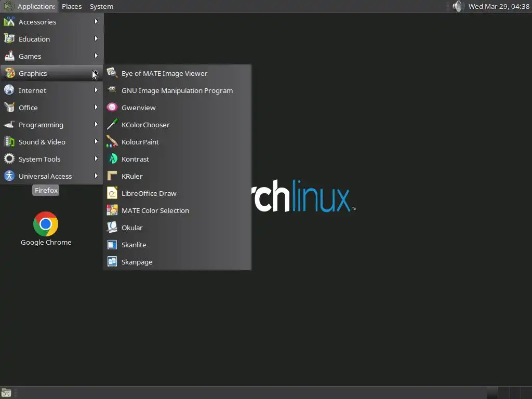Viewport: 532px width, 399px height.
Task: Click the Skanpage icon
Action: tap(112, 262)
